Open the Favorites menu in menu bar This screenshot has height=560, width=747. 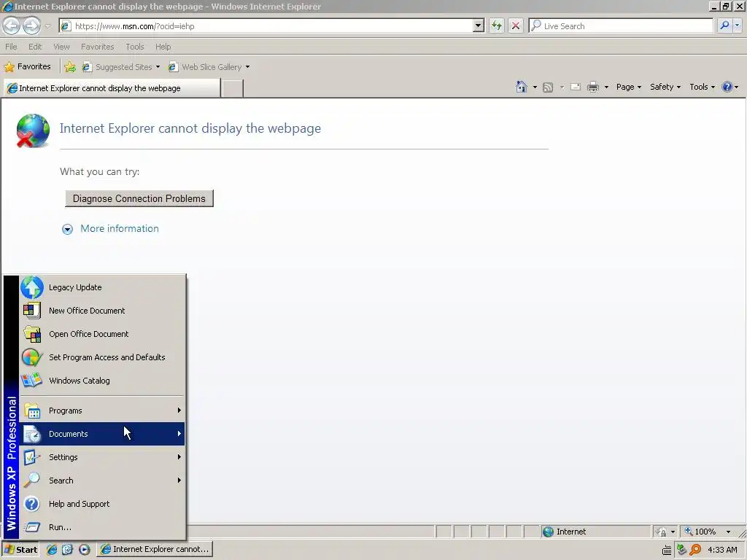[x=97, y=47]
